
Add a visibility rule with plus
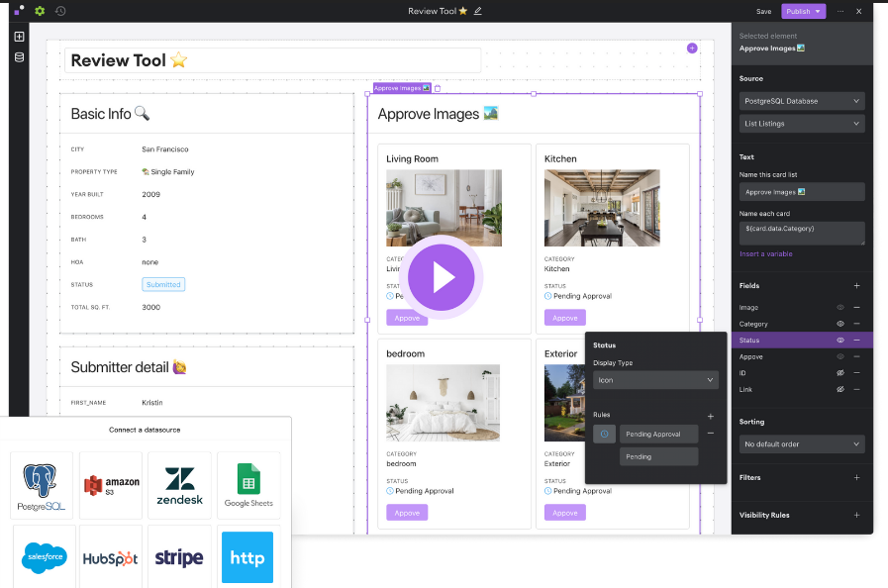(857, 515)
